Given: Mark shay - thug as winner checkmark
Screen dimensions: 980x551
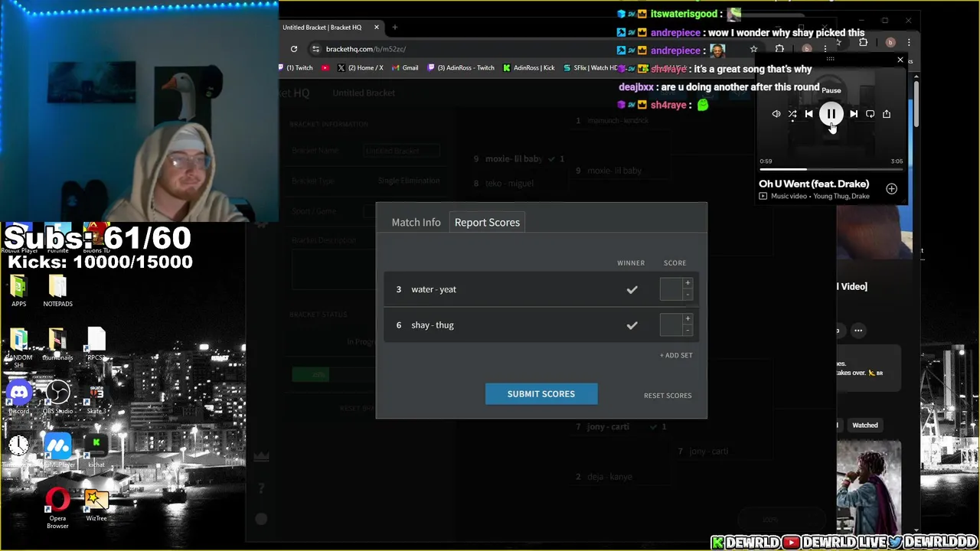Looking at the screenshot, I should pyautogui.click(x=632, y=325).
